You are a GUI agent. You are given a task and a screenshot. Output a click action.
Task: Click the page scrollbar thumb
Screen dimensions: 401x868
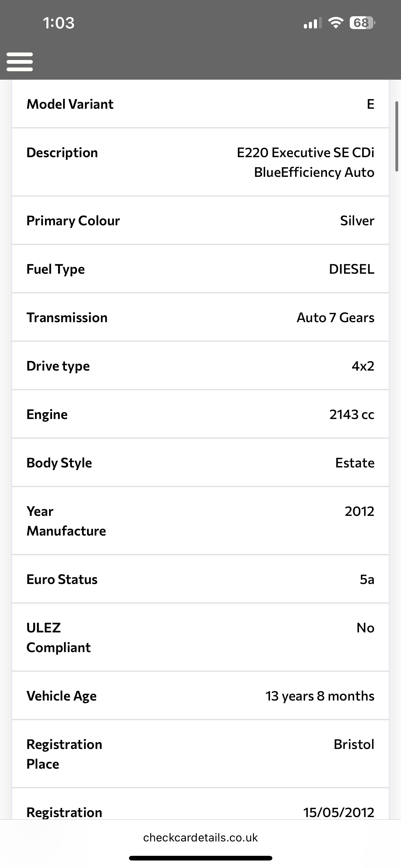coord(397,137)
